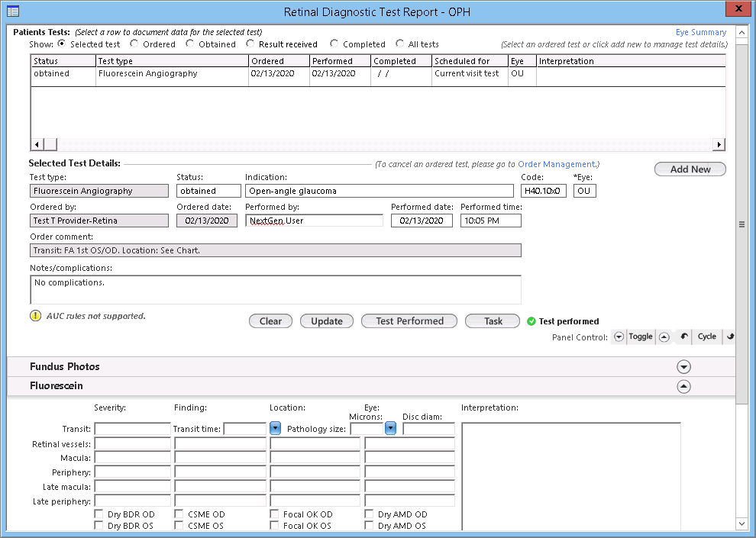This screenshot has width=756, height=538.
Task: Click the Macula severity input field
Action: tap(133, 458)
